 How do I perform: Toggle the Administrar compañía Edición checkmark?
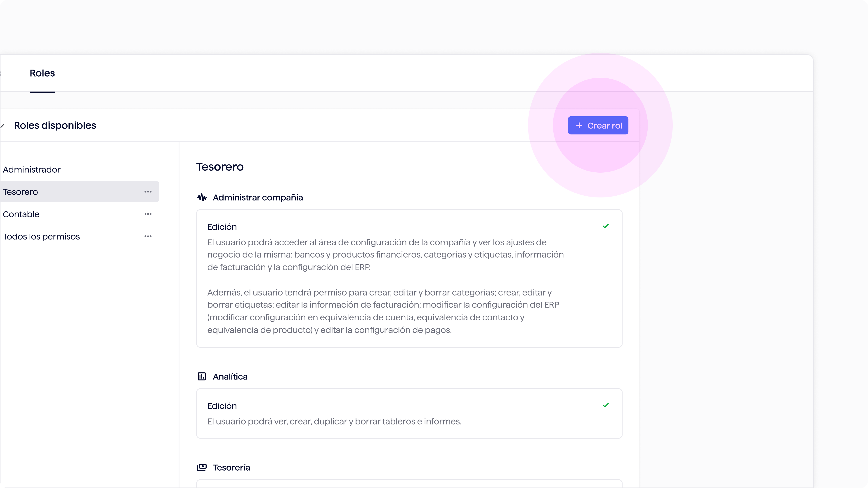606,226
